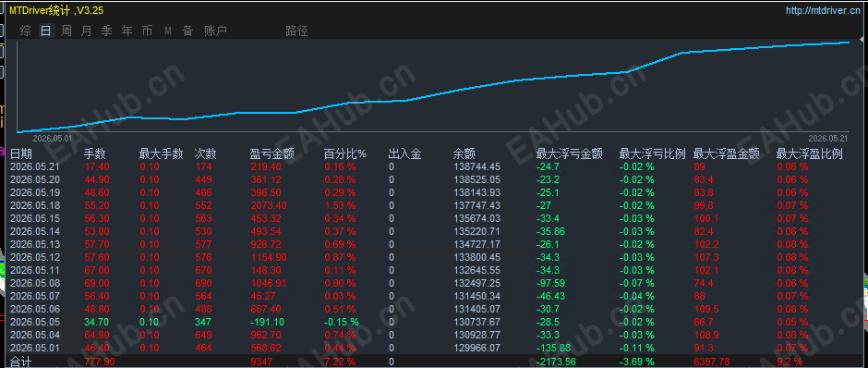Switch to the 季 quarterly tab

(x=107, y=31)
